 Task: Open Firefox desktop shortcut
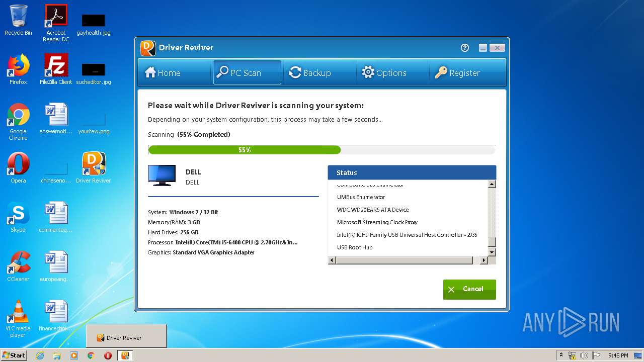[18, 69]
